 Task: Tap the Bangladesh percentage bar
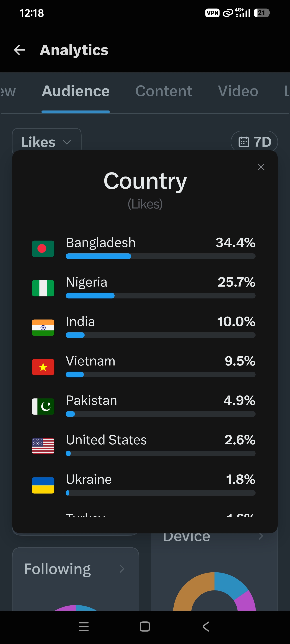coord(160,256)
